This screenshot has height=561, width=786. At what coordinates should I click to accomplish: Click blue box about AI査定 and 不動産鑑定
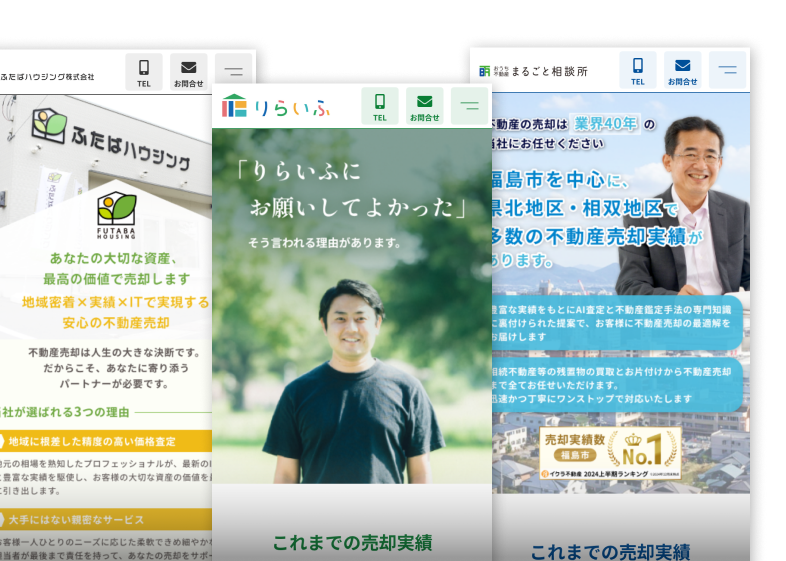(x=614, y=322)
